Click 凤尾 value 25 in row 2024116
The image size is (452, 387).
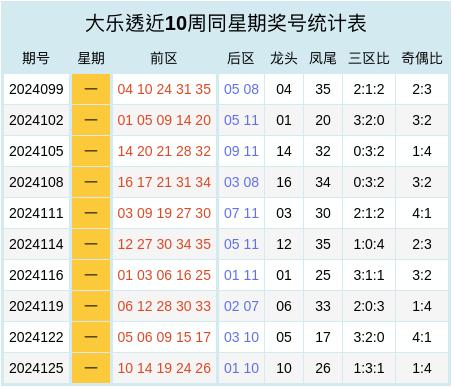coord(323,275)
